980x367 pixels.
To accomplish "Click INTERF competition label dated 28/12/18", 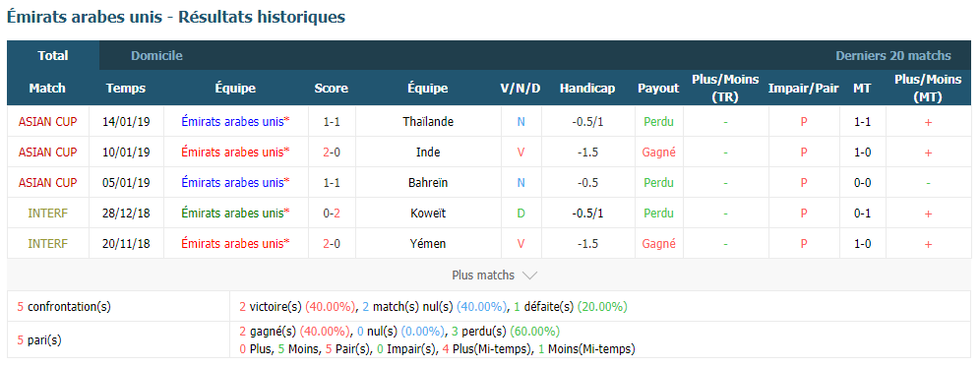I will tap(48, 214).
